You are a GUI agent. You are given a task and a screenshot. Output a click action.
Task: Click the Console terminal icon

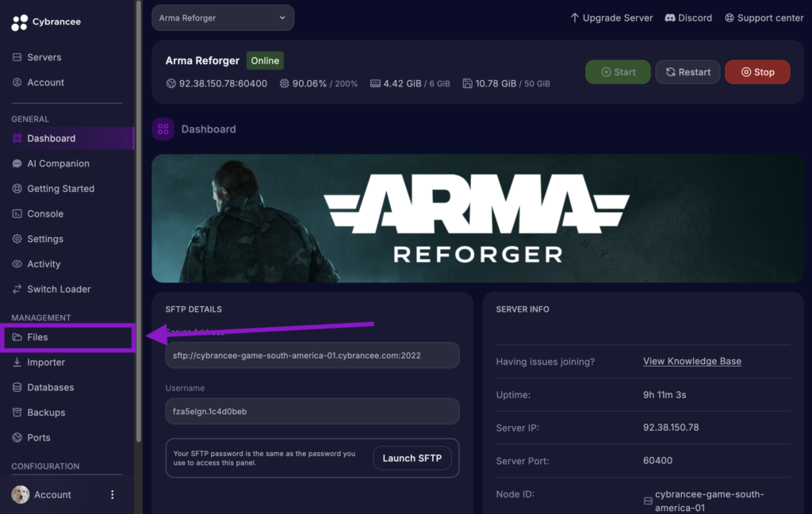(x=17, y=213)
